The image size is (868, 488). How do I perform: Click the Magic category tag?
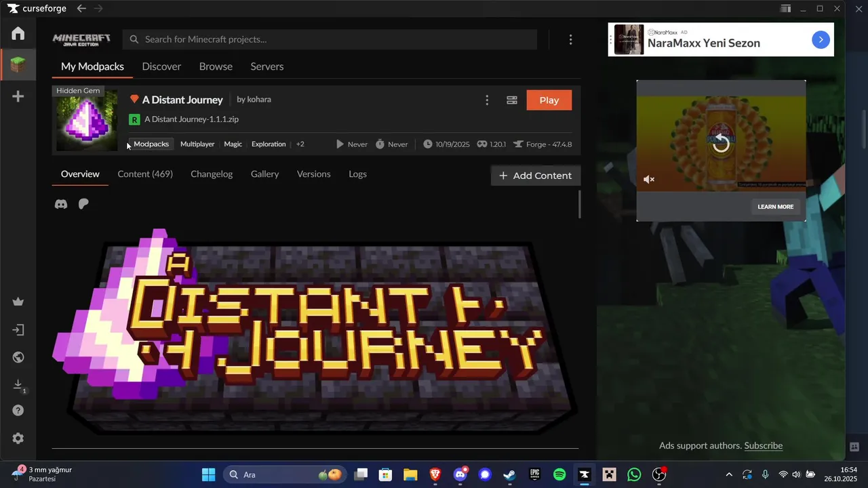coord(233,144)
